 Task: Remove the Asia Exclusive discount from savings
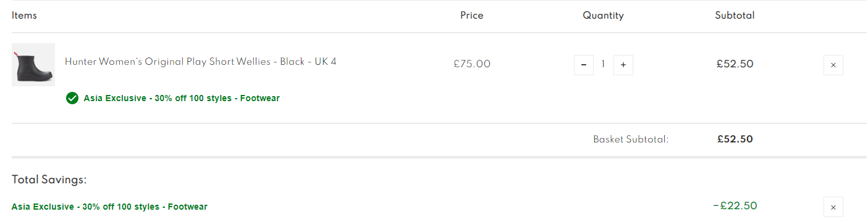(833, 207)
